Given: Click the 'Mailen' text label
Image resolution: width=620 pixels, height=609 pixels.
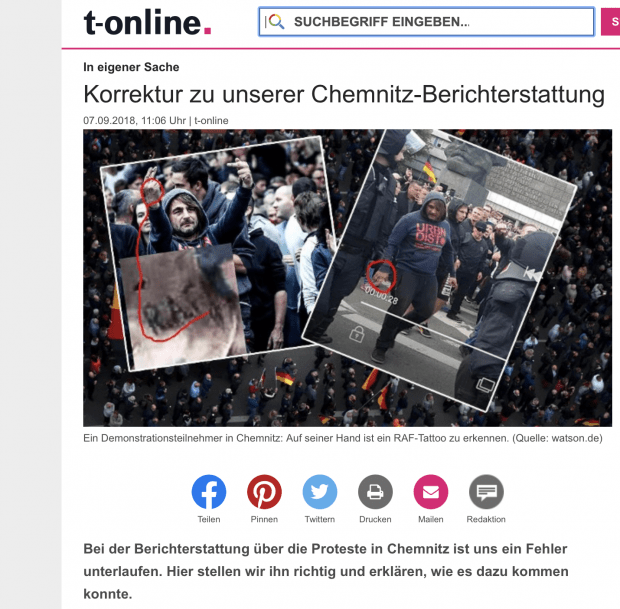Looking at the screenshot, I should (x=431, y=519).
